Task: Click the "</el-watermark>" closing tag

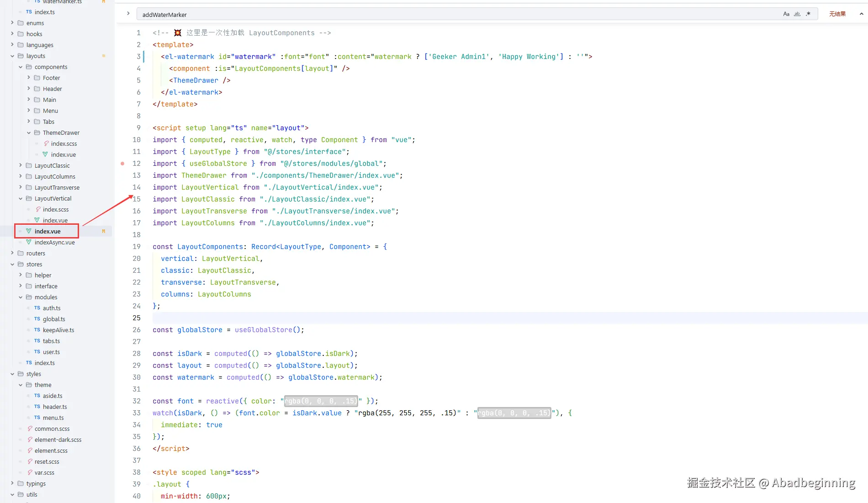Action: (x=191, y=92)
